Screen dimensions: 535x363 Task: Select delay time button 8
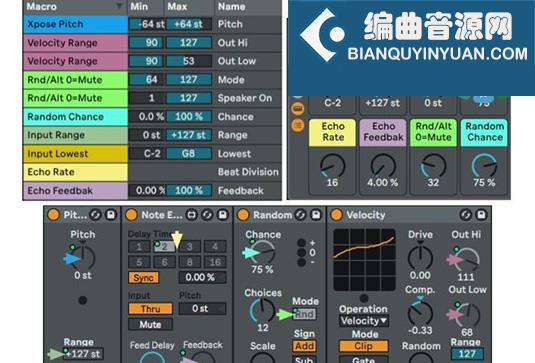pyautogui.click(x=189, y=262)
